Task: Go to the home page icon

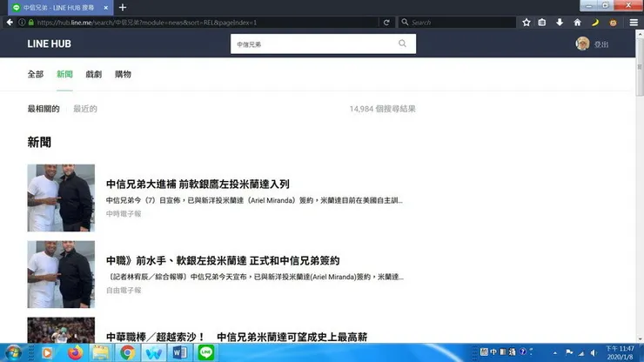Action: 577,22
